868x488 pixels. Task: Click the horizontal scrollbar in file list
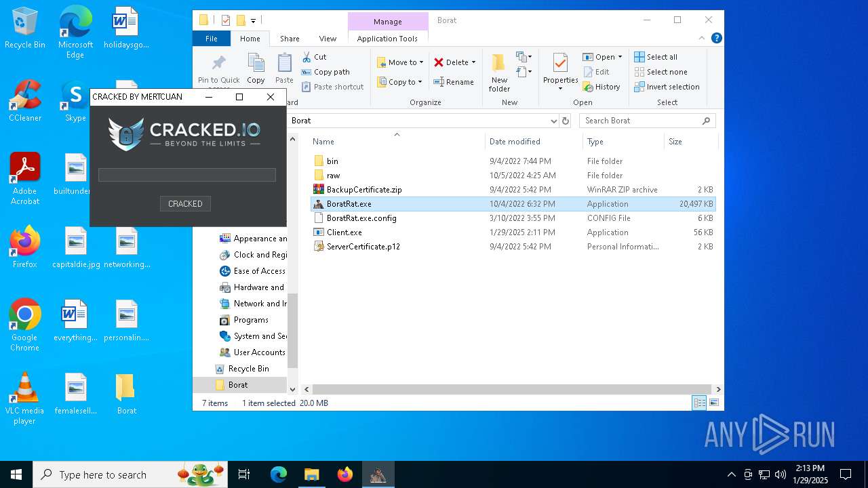tap(512, 389)
